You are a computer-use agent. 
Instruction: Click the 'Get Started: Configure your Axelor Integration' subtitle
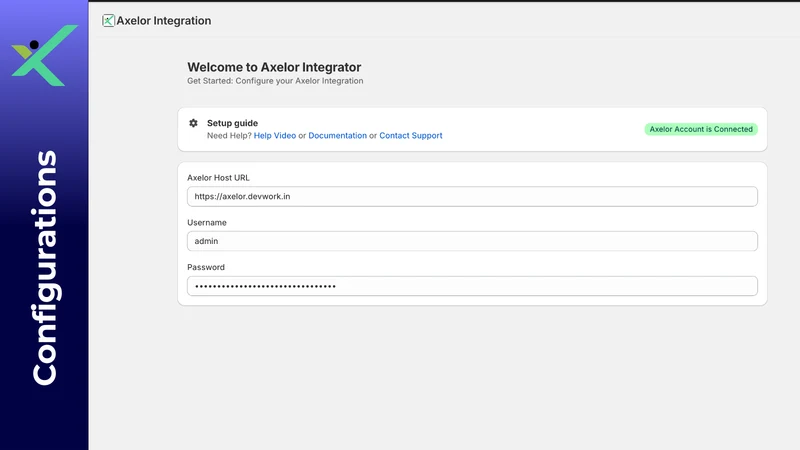pos(275,81)
